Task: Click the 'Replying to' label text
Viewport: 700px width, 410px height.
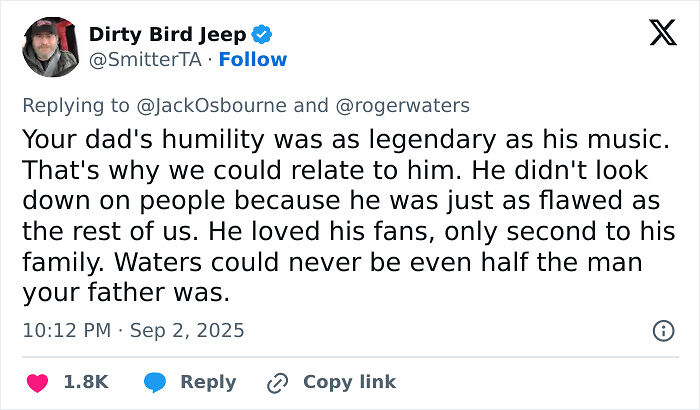Action: click(76, 106)
